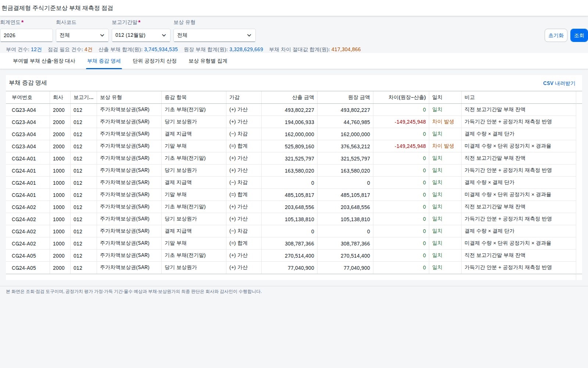Click 차이 발생 status in CG23-A04 기말 부채 row
This screenshot has width=588, height=368.
pyautogui.click(x=443, y=146)
